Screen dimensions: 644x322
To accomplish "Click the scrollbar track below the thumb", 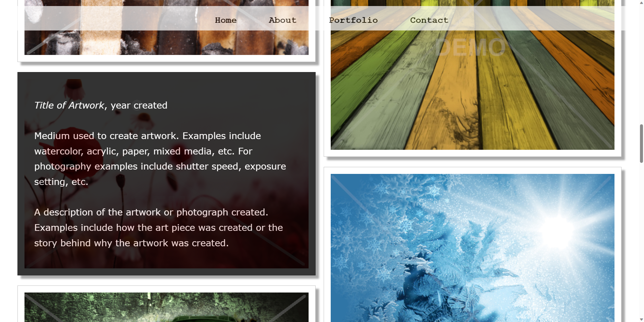I will click(x=641, y=240).
